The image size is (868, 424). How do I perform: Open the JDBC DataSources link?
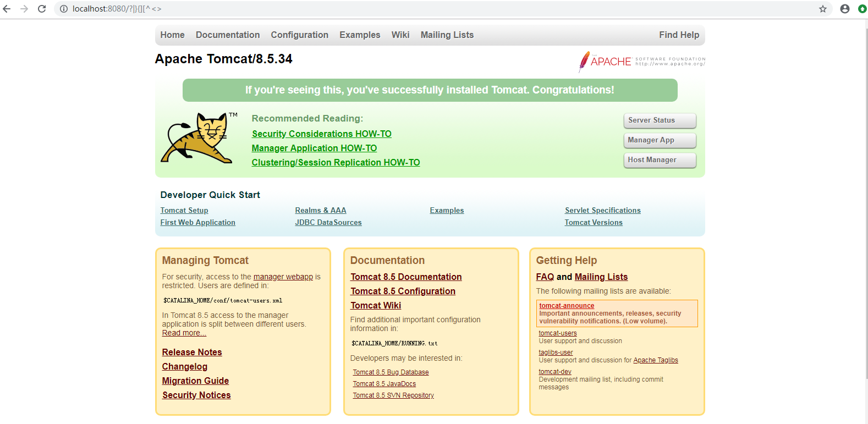coord(328,222)
